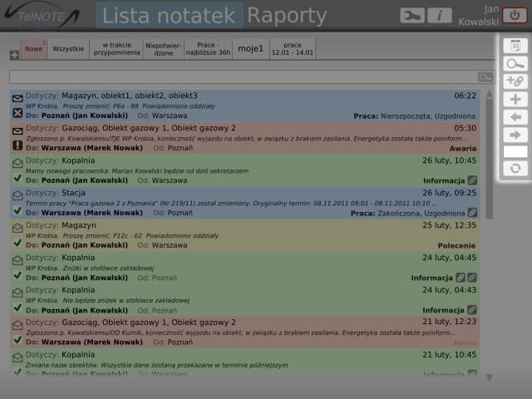Open note 'Mamy nowego pracownika' text
The height and width of the screenshot is (399, 532).
point(137,171)
